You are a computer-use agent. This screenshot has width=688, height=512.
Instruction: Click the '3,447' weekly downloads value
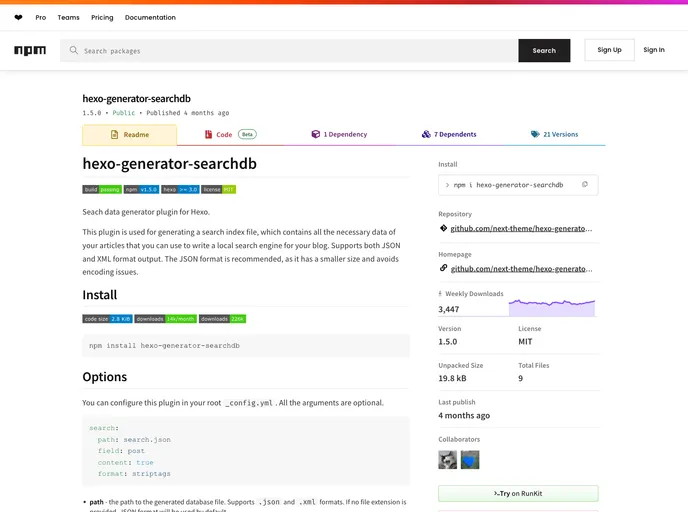click(x=448, y=309)
